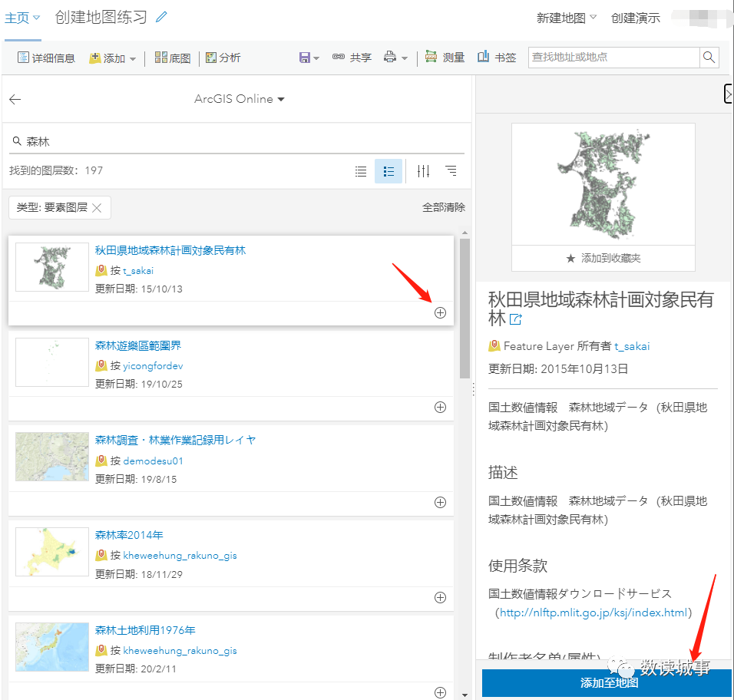Add 秋田県地域森林計画対象民有林 with plus icon
Image resolution: width=734 pixels, height=700 pixels.
tap(440, 312)
